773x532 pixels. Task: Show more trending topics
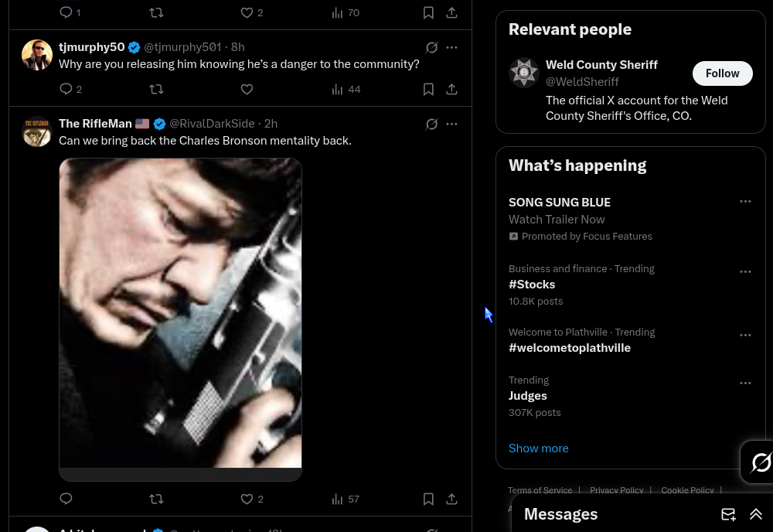(x=538, y=448)
